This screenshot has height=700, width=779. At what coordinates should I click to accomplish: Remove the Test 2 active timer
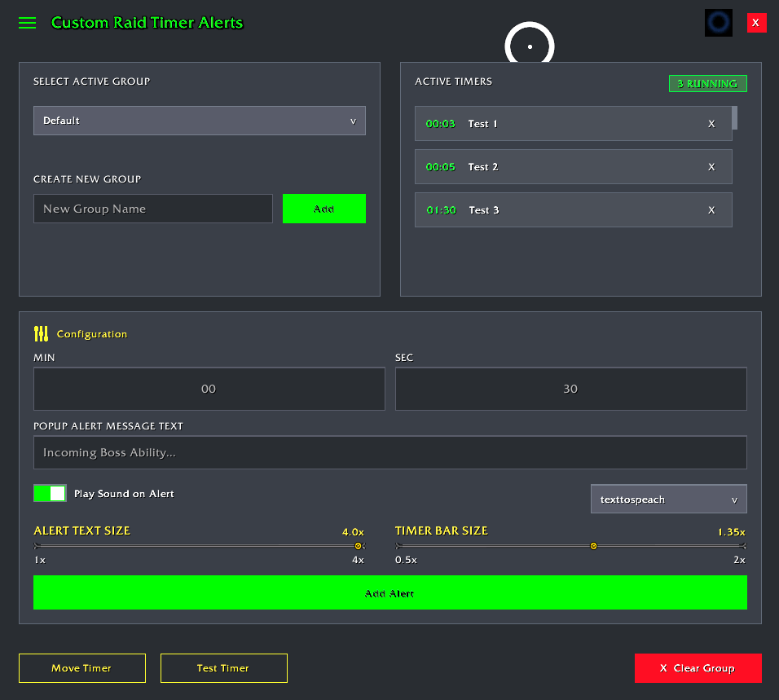click(x=711, y=167)
